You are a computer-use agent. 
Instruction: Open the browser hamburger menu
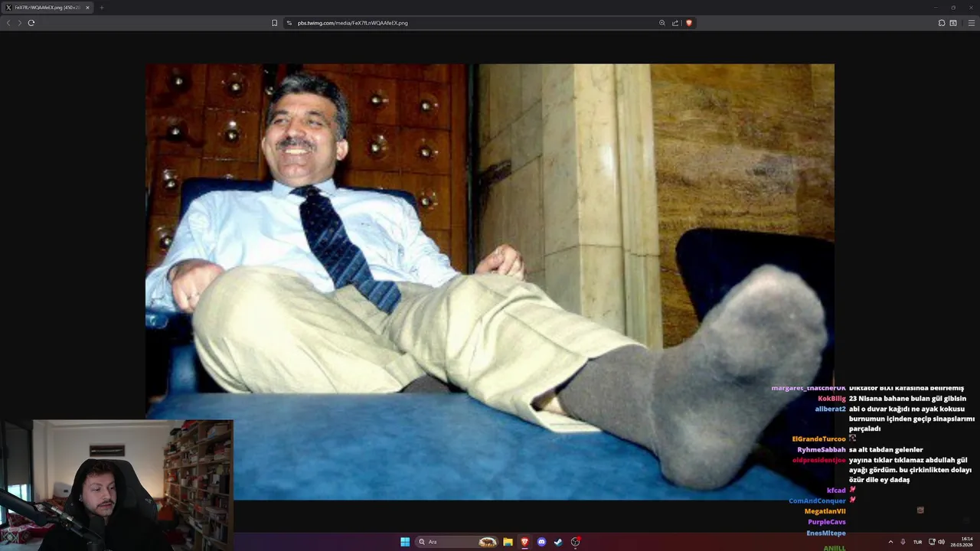point(972,23)
